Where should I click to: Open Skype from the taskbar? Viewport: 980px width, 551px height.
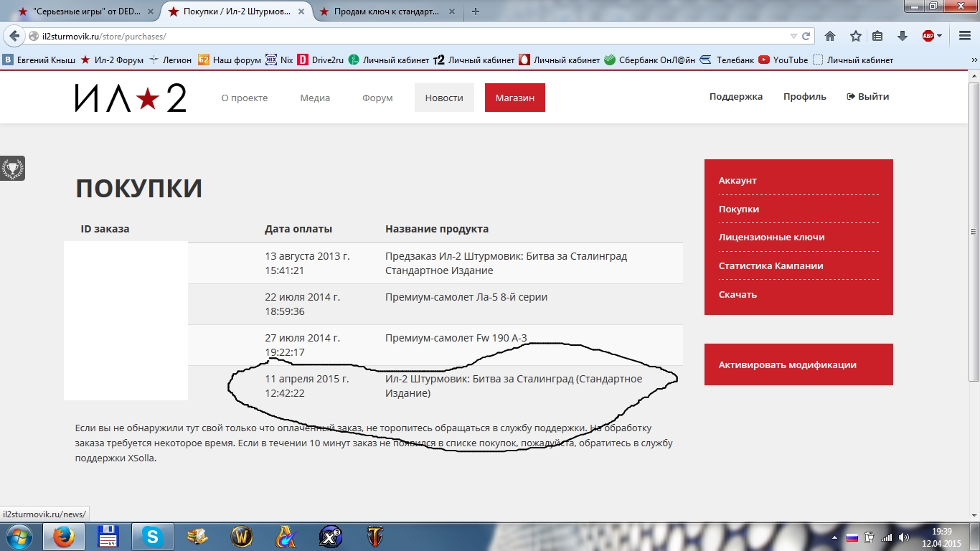(151, 537)
